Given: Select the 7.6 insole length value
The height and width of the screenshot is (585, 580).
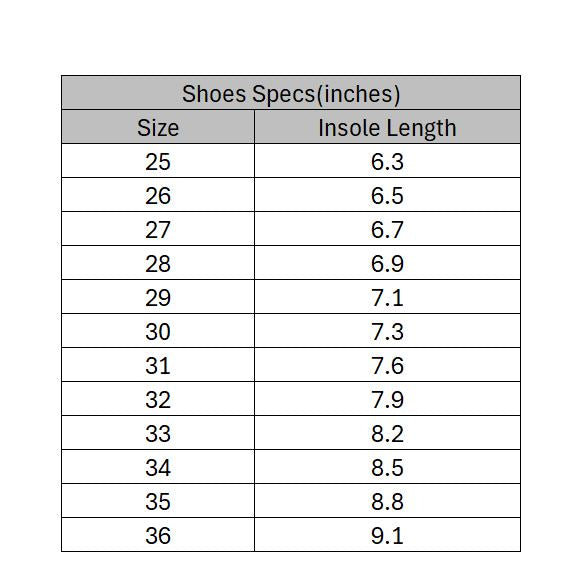Looking at the screenshot, I should point(387,365).
